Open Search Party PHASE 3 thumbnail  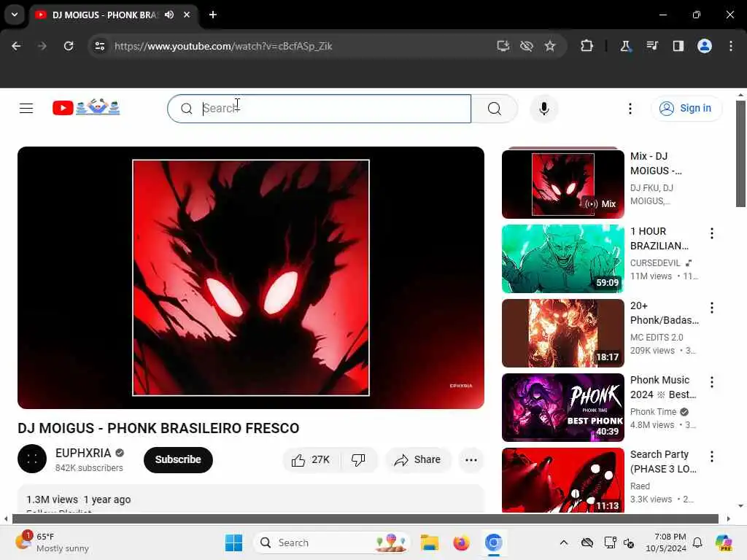click(562, 480)
